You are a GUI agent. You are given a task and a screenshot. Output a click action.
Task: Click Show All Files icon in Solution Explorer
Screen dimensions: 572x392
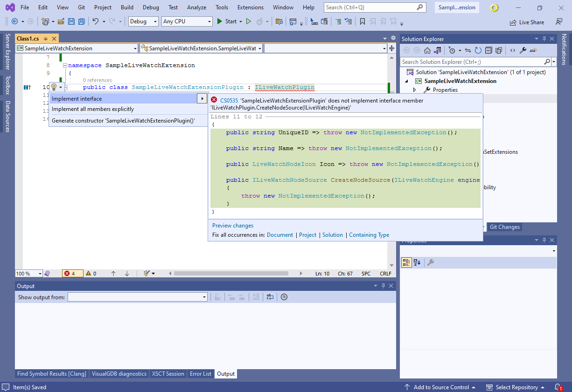tap(499, 50)
